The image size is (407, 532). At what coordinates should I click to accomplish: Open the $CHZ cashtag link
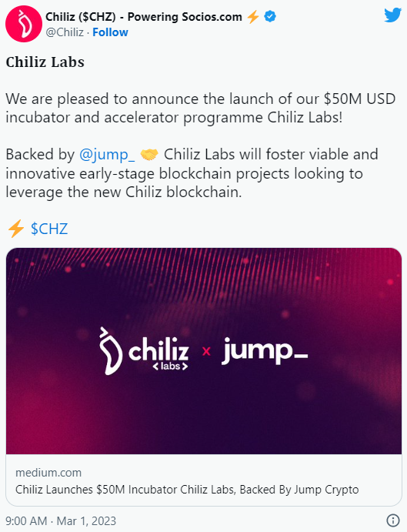pos(49,229)
